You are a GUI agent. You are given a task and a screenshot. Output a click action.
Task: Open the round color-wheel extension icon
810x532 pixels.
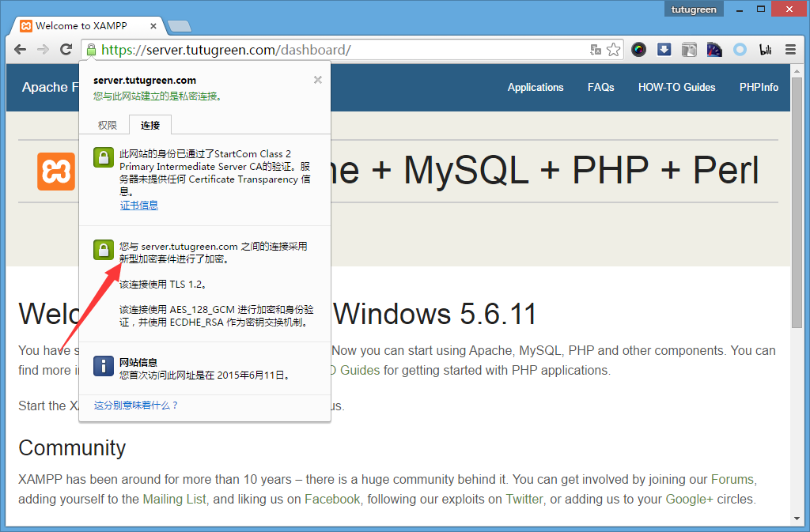click(x=638, y=50)
